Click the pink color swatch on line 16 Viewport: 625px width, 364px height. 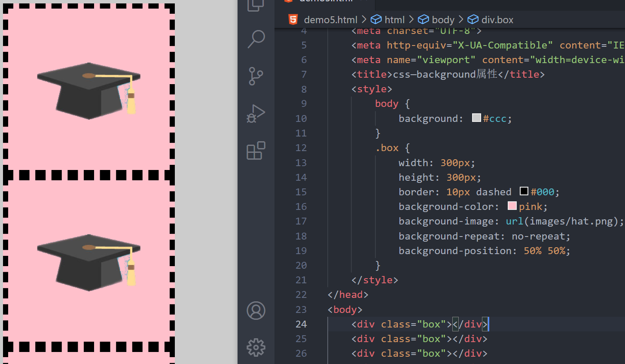coord(512,206)
